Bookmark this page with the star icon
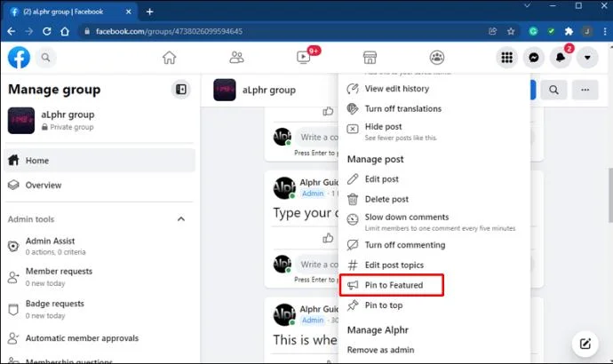613x364 pixels. (x=511, y=31)
